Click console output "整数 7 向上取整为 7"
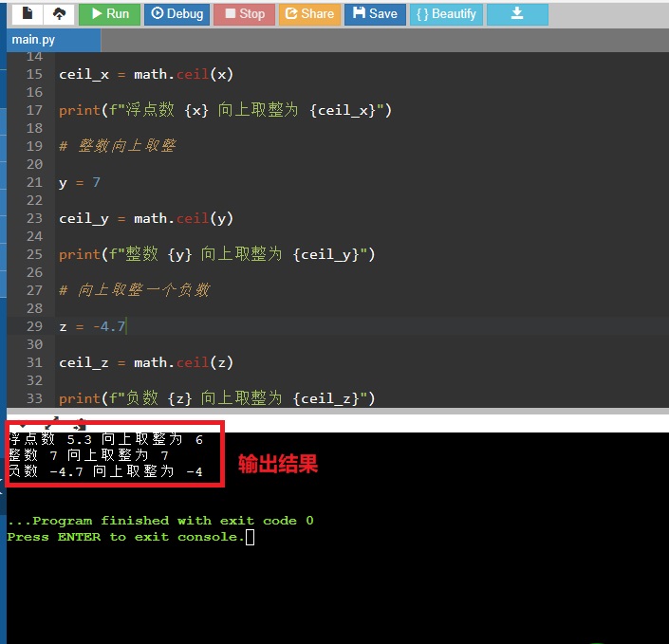The image size is (669, 644). click(89, 455)
